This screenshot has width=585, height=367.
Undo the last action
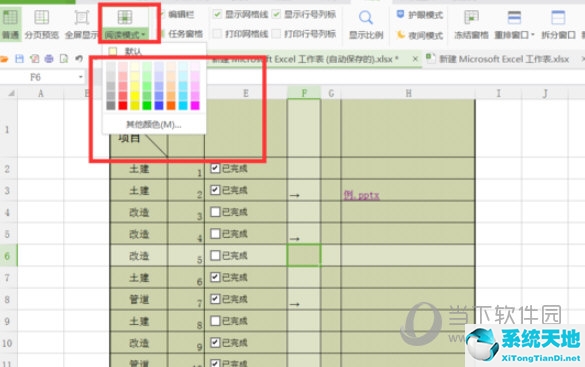pos(79,59)
